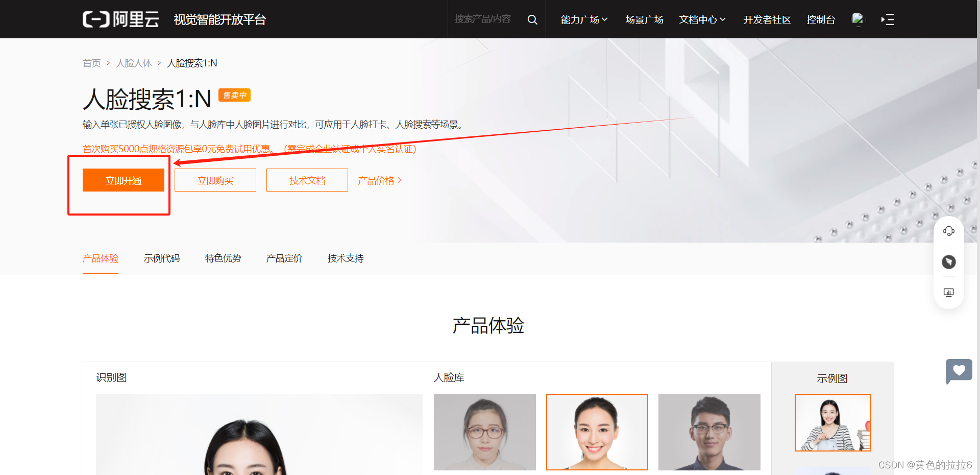Click the round dark floating sidebar icon

pos(949,262)
